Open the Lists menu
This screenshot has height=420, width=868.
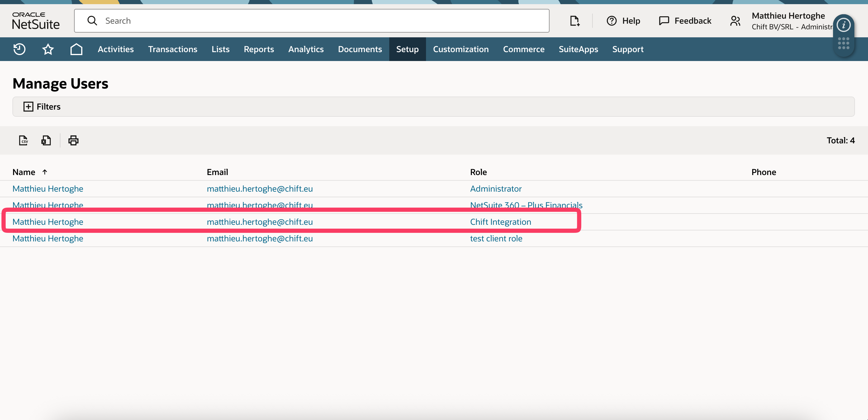(x=221, y=49)
